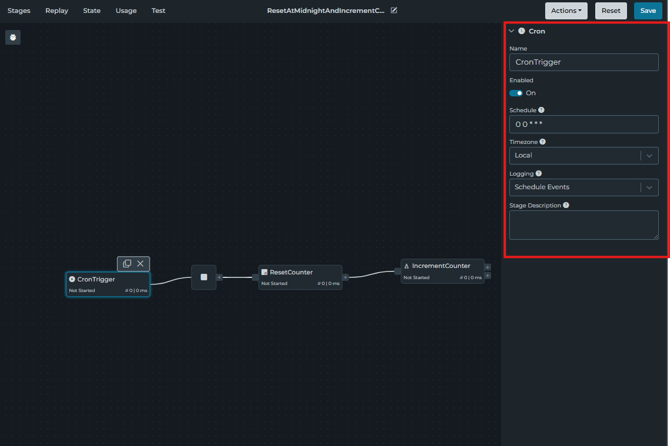Open the Stages tab
The width and height of the screenshot is (670, 446).
tap(19, 11)
